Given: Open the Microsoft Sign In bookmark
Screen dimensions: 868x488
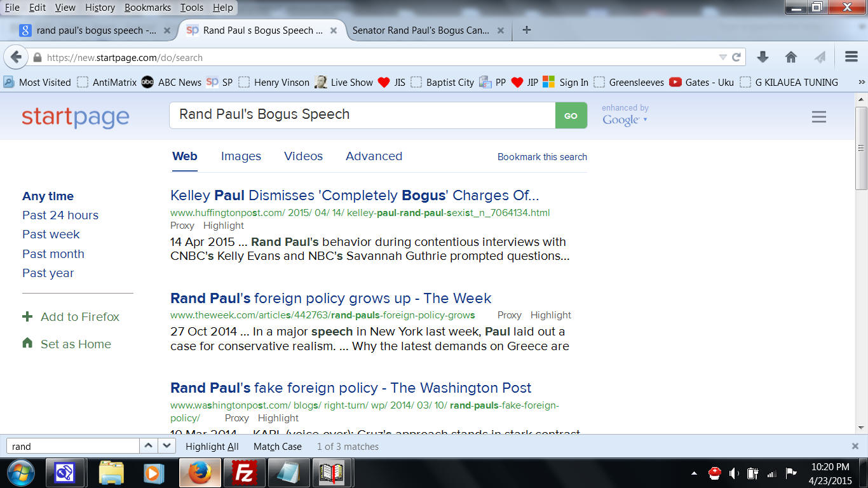Looking at the screenshot, I should 566,82.
